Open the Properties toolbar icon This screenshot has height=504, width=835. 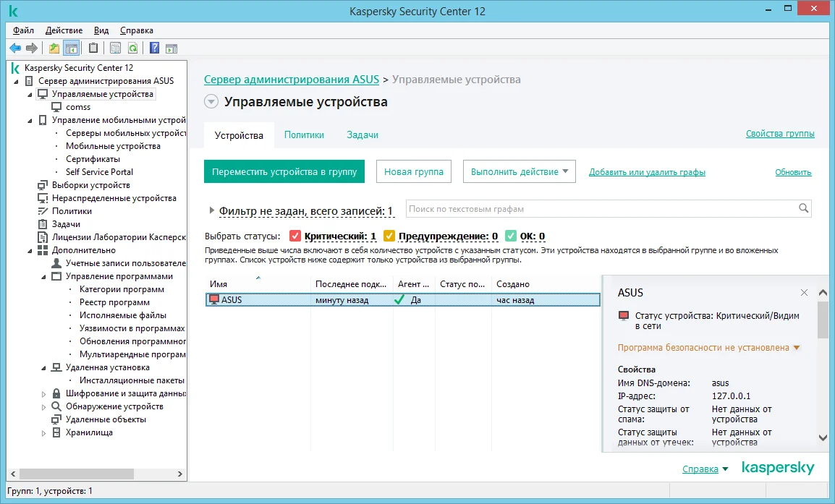tap(115, 48)
